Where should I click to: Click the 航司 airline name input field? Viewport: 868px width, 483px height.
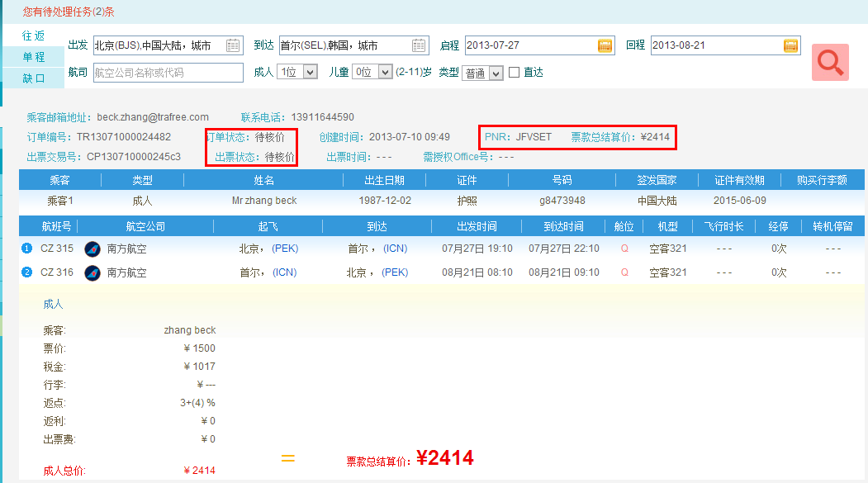(168, 73)
